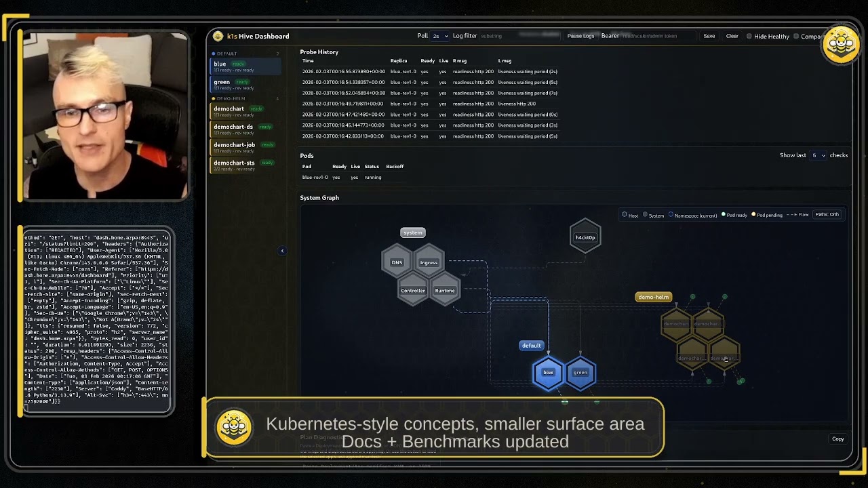Select the green deployment in sidebar
Screen dimensions: 868x488
coord(245,84)
